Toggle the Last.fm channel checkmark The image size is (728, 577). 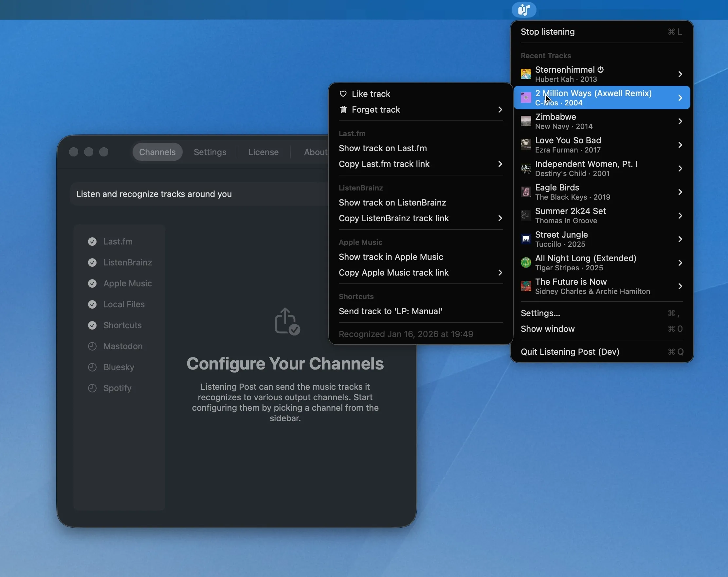[92, 242]
